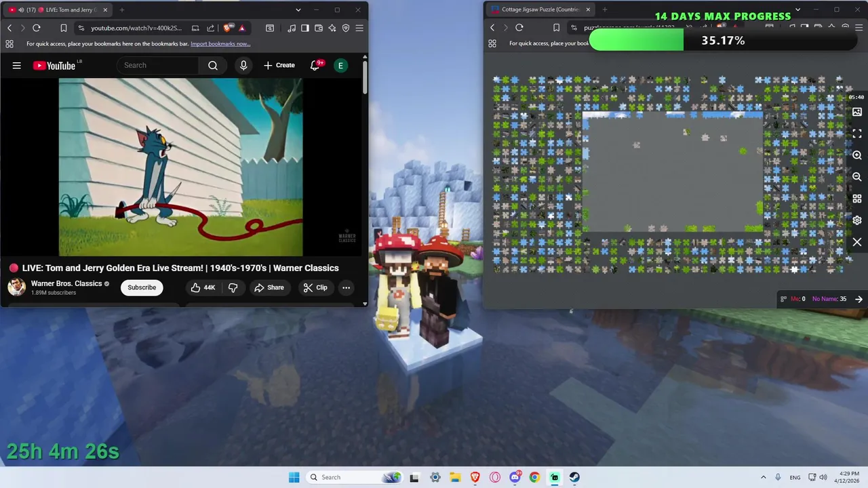Open the playlist music-note icon in Brave toolbar

tap(292, 28)
